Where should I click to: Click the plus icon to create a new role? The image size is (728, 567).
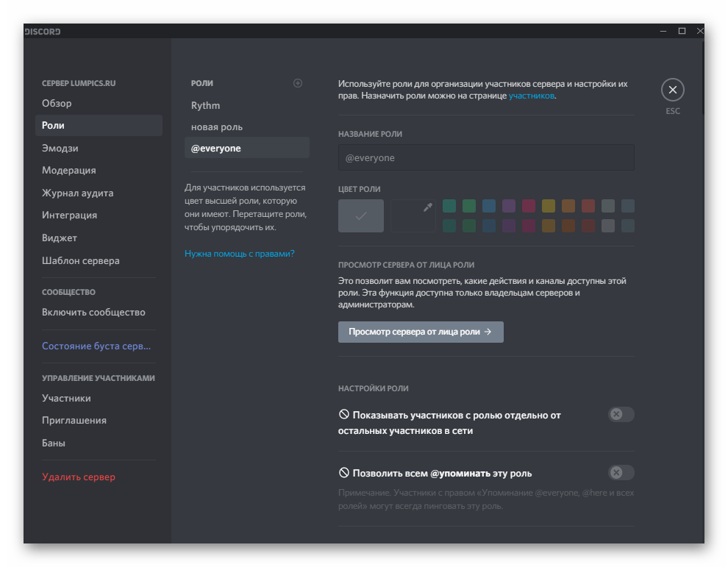(x=298, y=83)
